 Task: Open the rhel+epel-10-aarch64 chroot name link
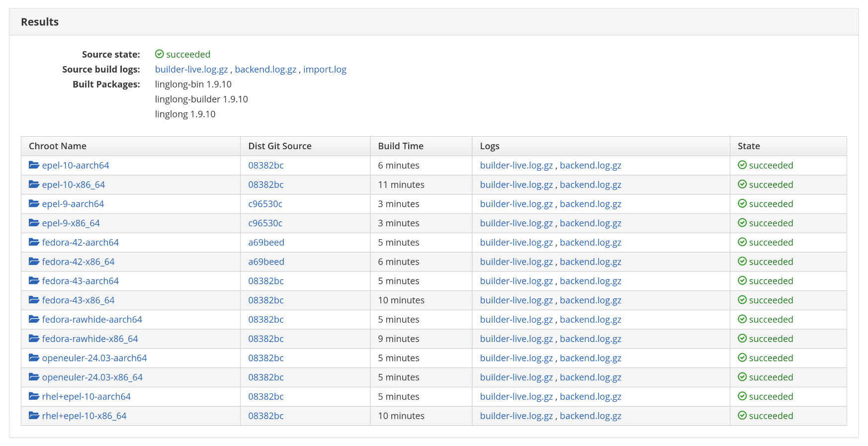tap(87, 397)
